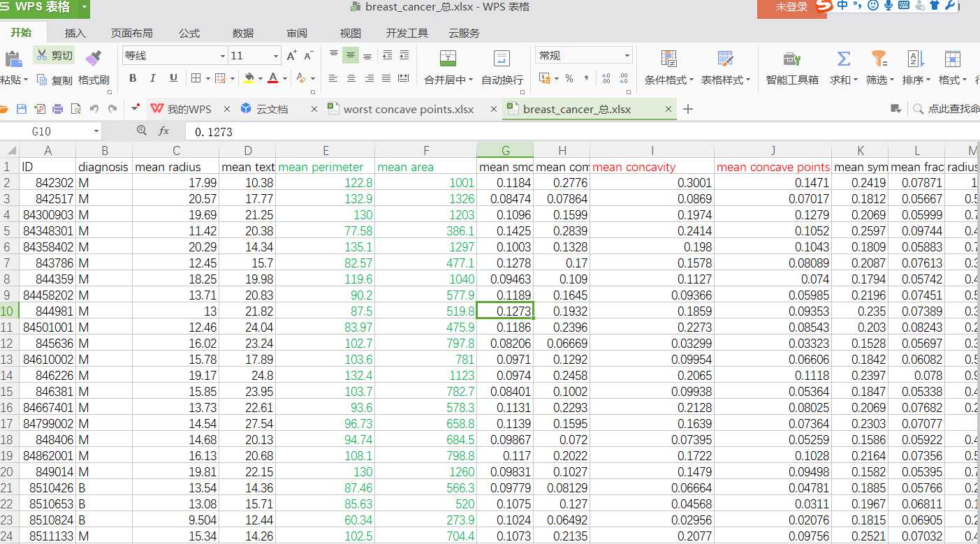Click the formula bar showing 0.1273
The image size is (980, 544).
pyautogui.click(x=583, y=131)
